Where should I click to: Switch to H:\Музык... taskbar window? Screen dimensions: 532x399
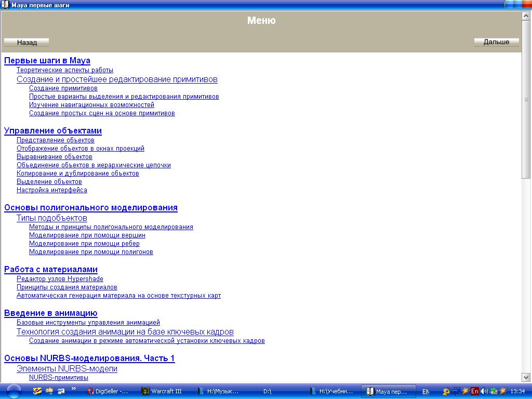(x=219, y=391)
